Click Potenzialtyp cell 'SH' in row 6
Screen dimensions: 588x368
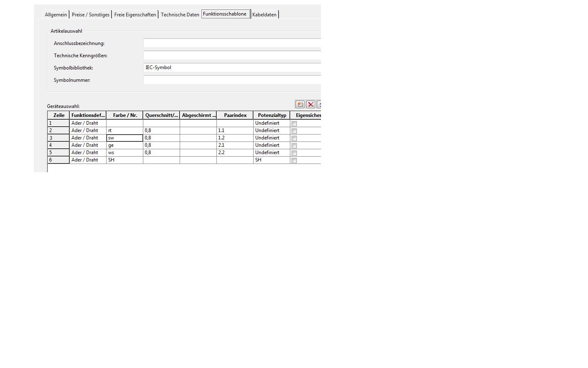point(272,160)
